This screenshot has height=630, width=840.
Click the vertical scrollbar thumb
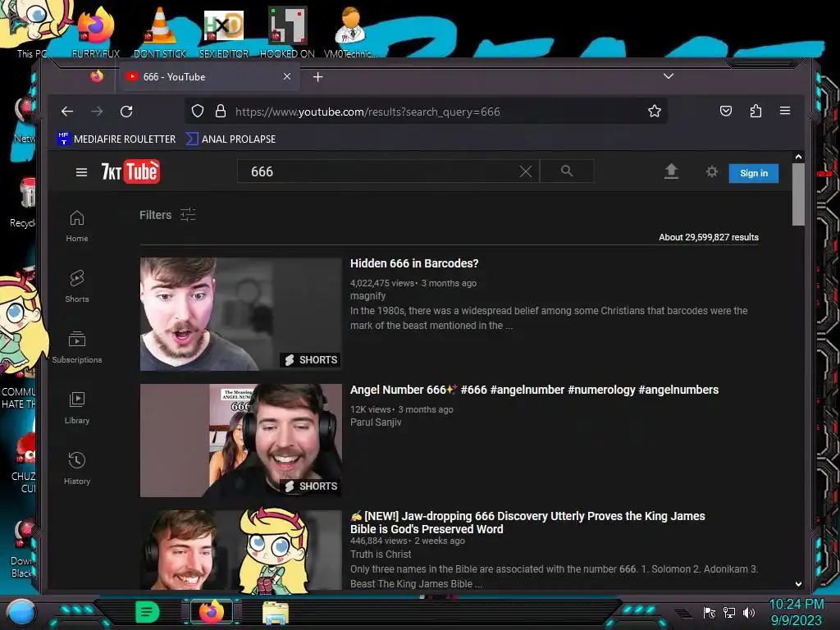(x=798, y=194)
